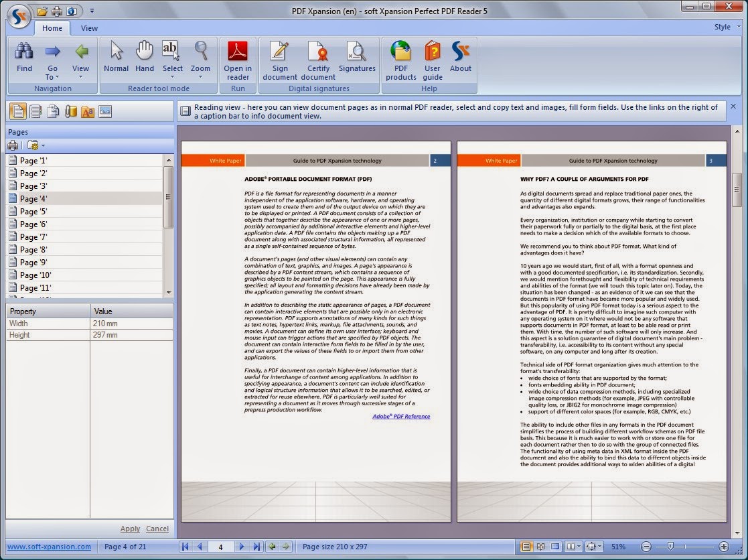Open the Go To dropdown
The width and height of the screenshot is (748, 560).
coord(52,64)
